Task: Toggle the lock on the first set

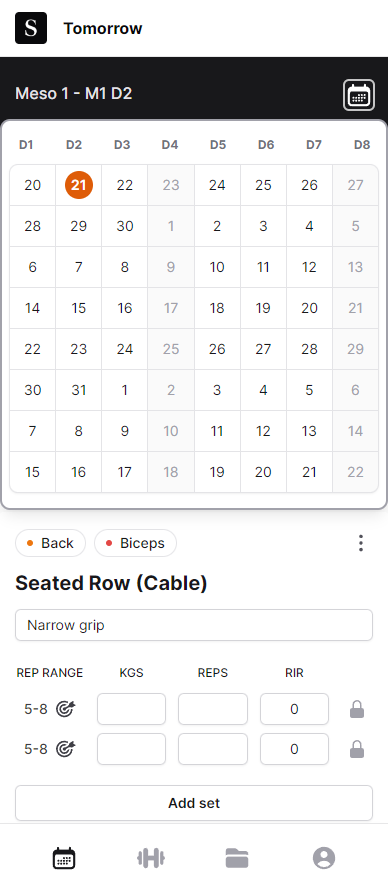Action: pos(357,710)
